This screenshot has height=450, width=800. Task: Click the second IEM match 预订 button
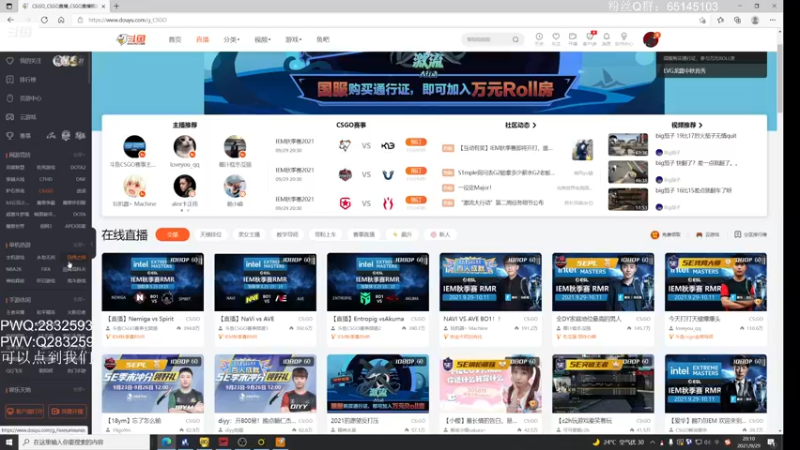416,171
